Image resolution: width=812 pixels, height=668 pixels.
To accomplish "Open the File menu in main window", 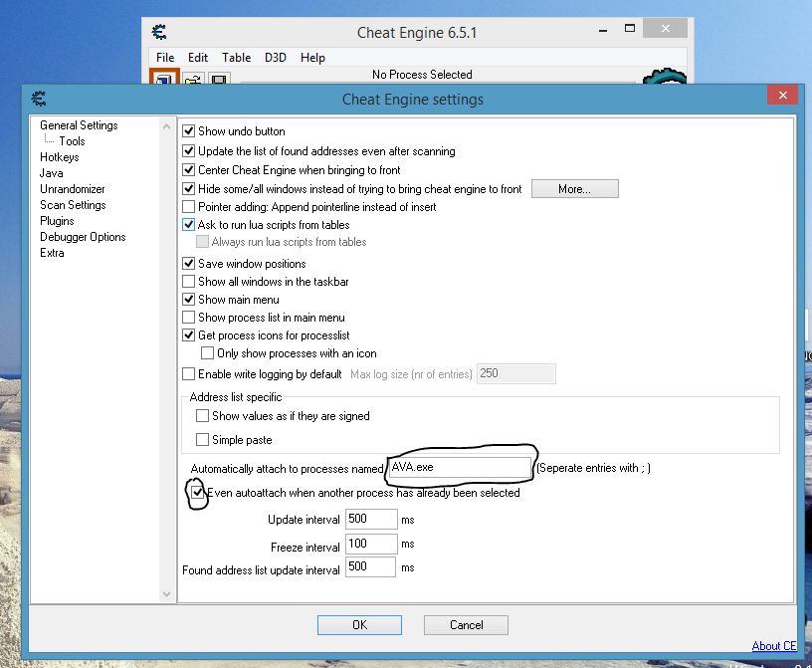I will (165, 58).
